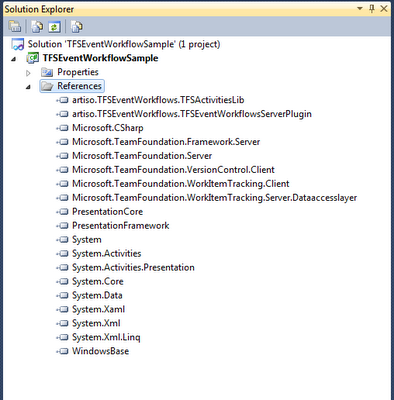Toggle the auto-hide pin of Solution Explorer
This screenshot has width=394, height=400.
(x=372, y=9)
